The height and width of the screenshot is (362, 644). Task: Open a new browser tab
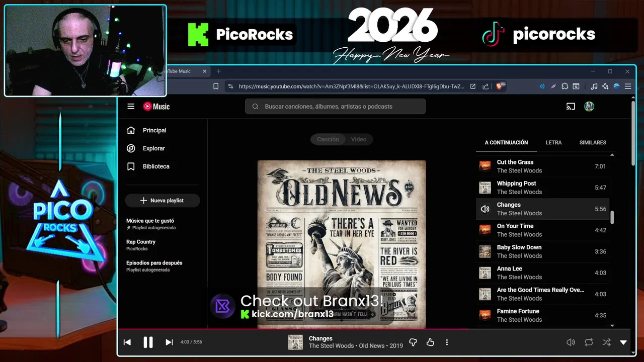[x=218, y=71]
